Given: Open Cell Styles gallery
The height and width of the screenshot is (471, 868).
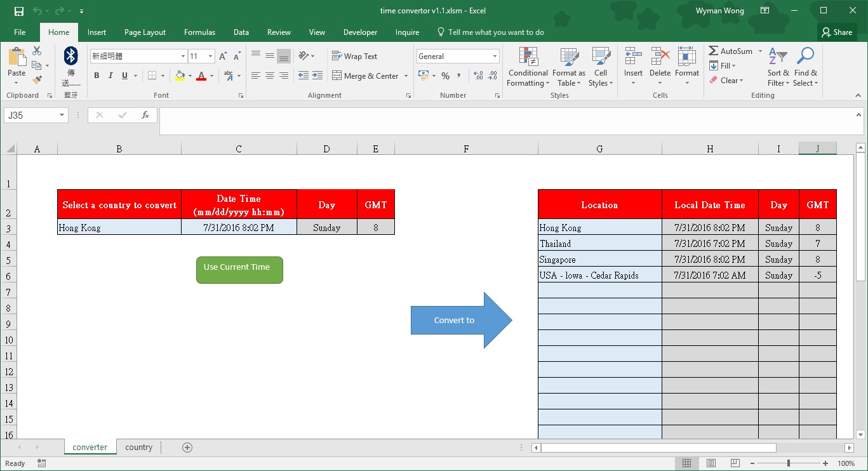Looking at the screenshot, I should (600, 67).
